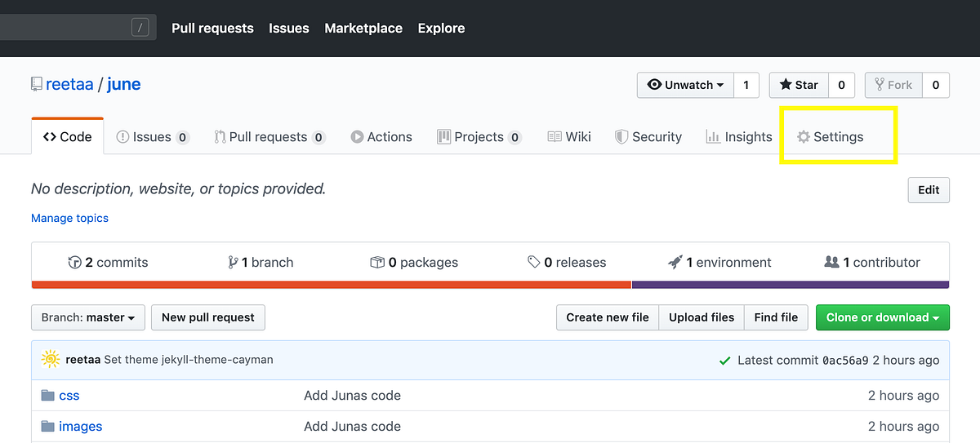The width and height of the screenshot is (980, 443).
Task: Open the Actions tab
Action: 381,137
